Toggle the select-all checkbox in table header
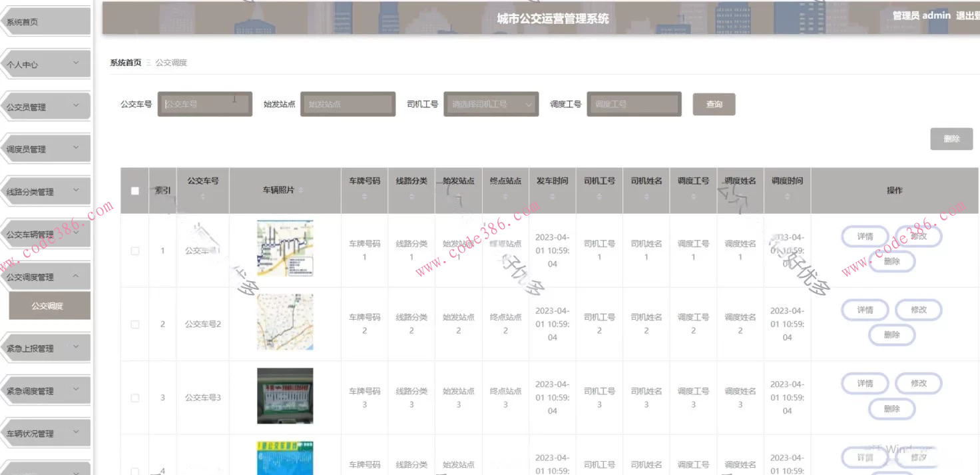This screenshot has height=475, width=980. coord(135,191)
